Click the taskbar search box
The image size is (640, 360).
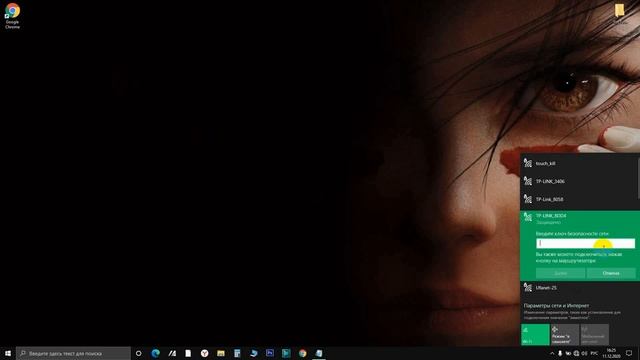[x=73, y=353]
